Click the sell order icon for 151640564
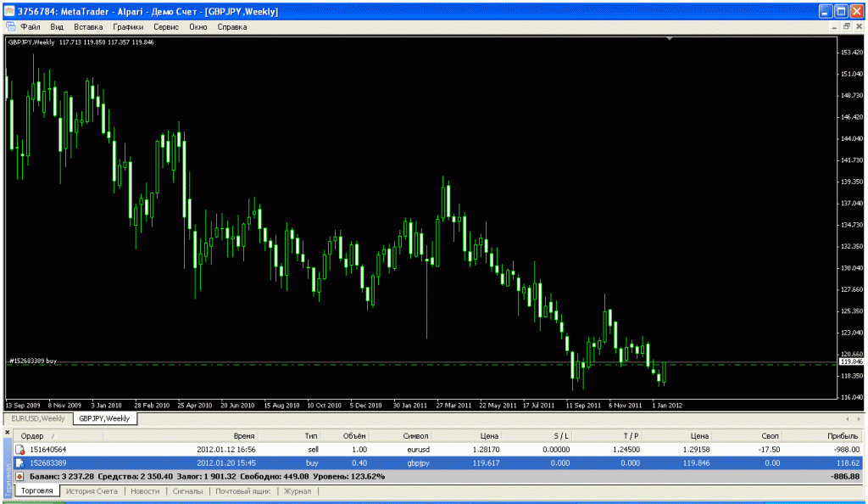The image size is (868, 504). 19,449
